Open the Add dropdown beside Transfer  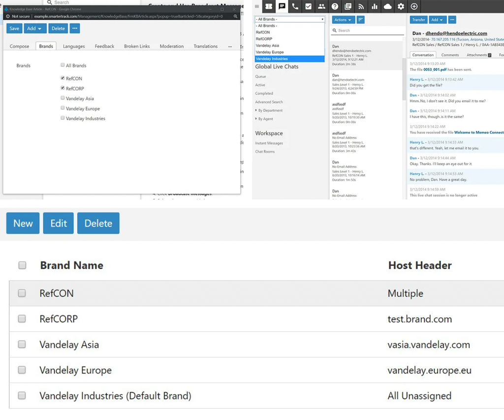pos(437,20)
